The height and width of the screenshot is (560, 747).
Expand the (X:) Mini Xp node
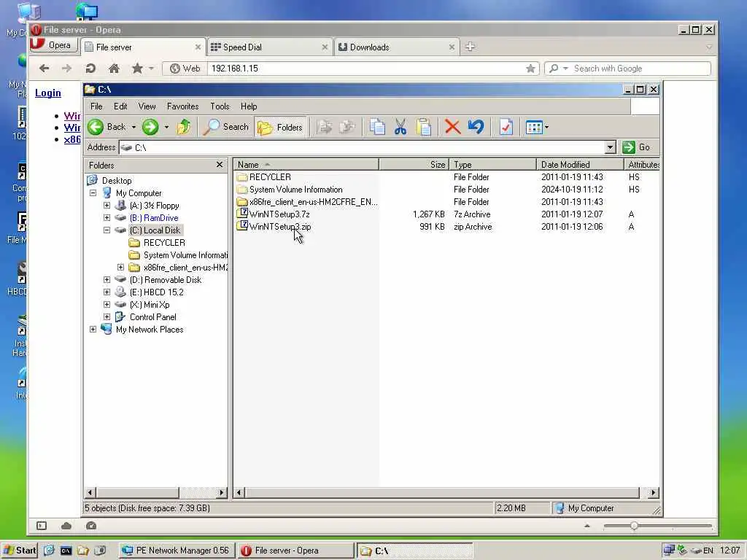tap(107, 304)
